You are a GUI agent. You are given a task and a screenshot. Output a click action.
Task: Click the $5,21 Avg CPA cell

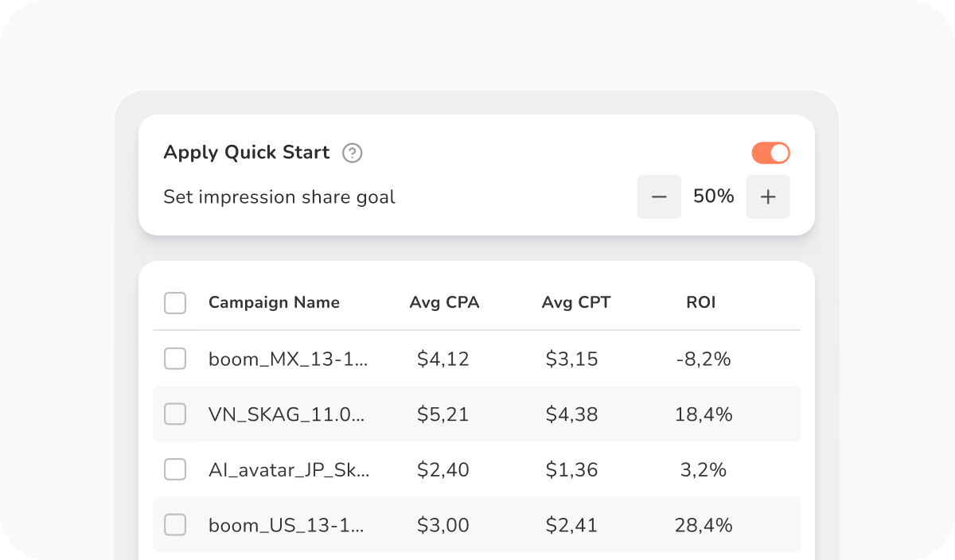pos(443,415)
